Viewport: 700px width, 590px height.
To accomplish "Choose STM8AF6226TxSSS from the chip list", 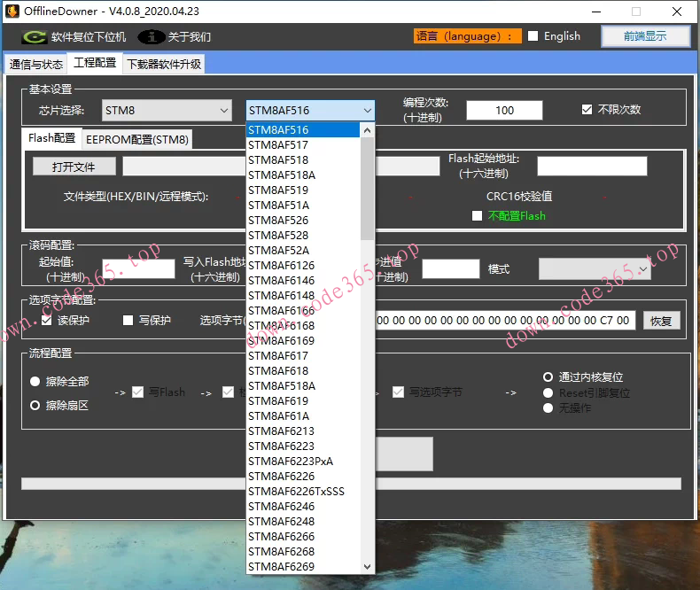I will (x=296, y=491).
